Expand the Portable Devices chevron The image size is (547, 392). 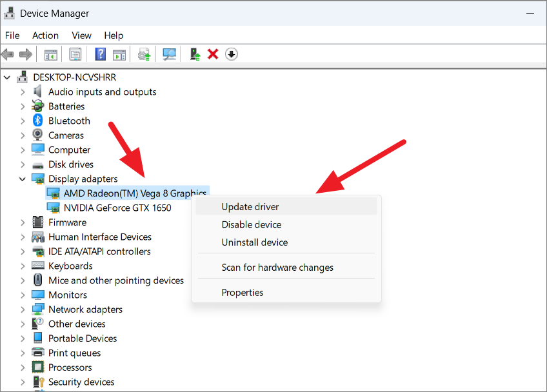pyautogui.click(x=23, y=338)
